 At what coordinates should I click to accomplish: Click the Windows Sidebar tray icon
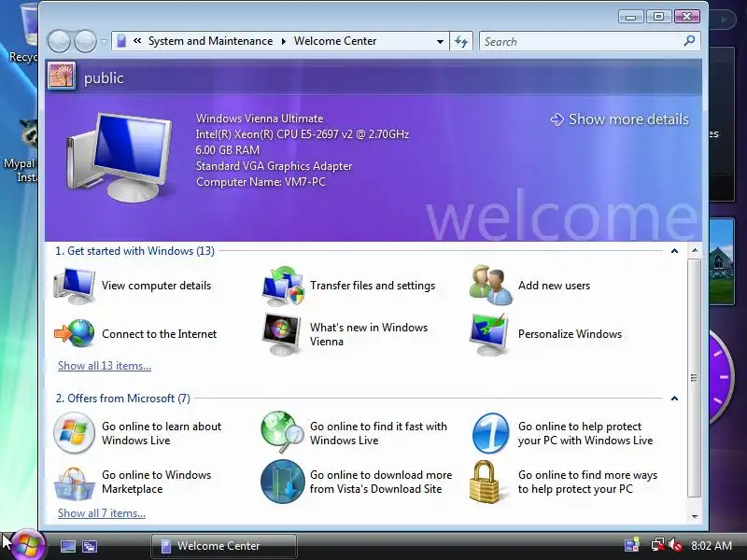(x=632, y=545)
